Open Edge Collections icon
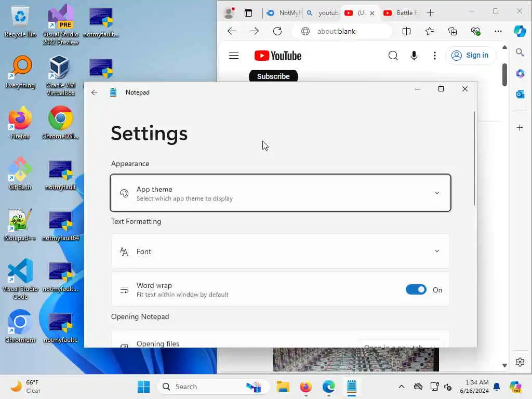 click(x=453, y=31)
